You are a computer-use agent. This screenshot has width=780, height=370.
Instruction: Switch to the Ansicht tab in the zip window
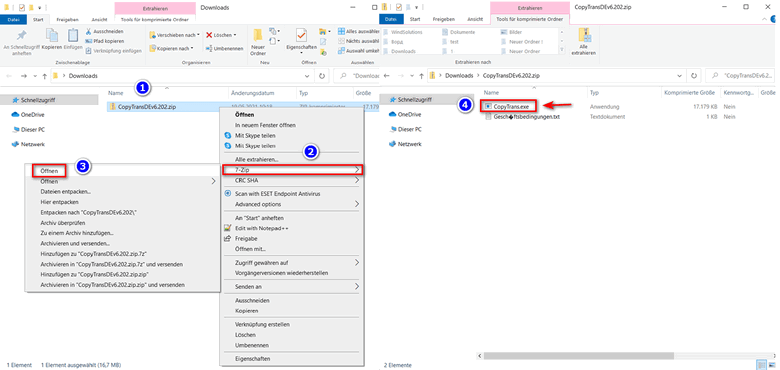pyautogui.click(x=476, y=19)
